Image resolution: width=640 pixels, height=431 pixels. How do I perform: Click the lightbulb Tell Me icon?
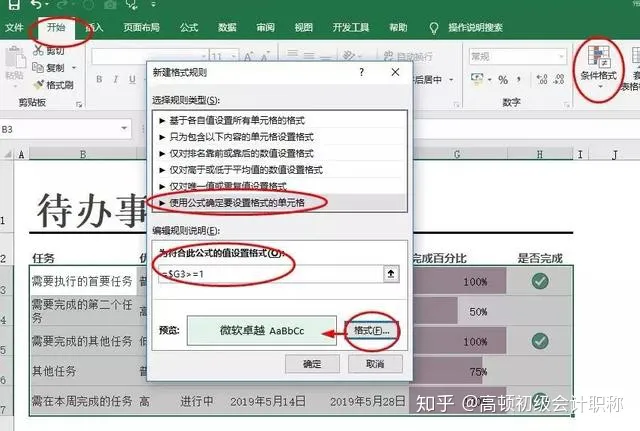coord(433,28)
